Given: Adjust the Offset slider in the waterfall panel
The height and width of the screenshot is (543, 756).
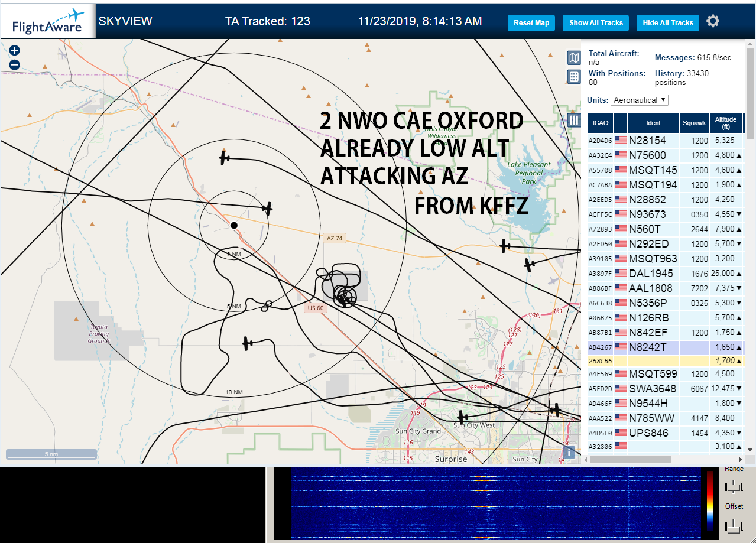Looking at the screenshot, I should pos(734,525).
